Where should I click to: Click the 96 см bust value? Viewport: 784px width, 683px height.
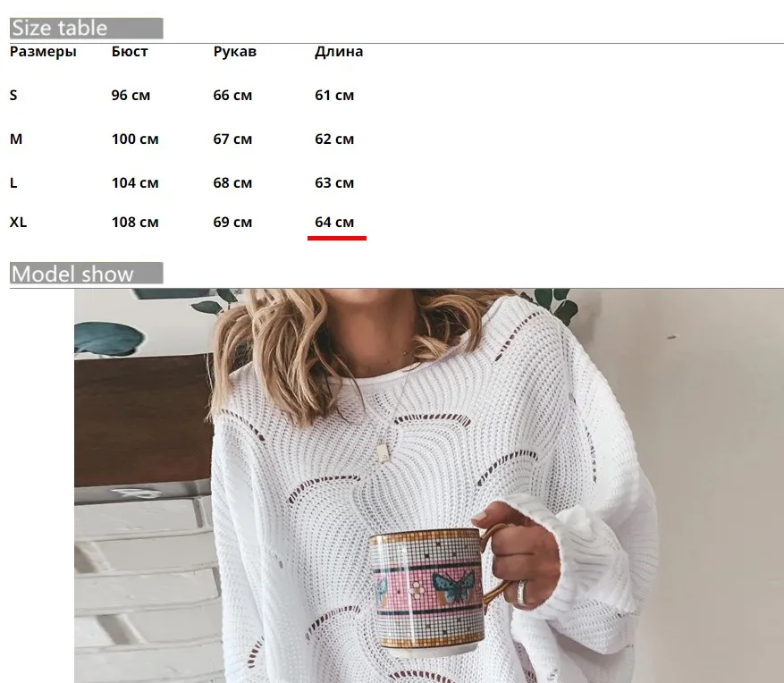pyautogui.click(x=131, y=95)
